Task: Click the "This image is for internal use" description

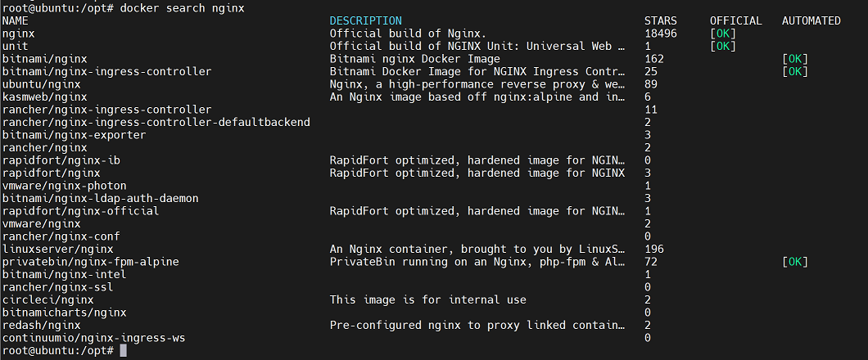Action: (x=427, y=299)
